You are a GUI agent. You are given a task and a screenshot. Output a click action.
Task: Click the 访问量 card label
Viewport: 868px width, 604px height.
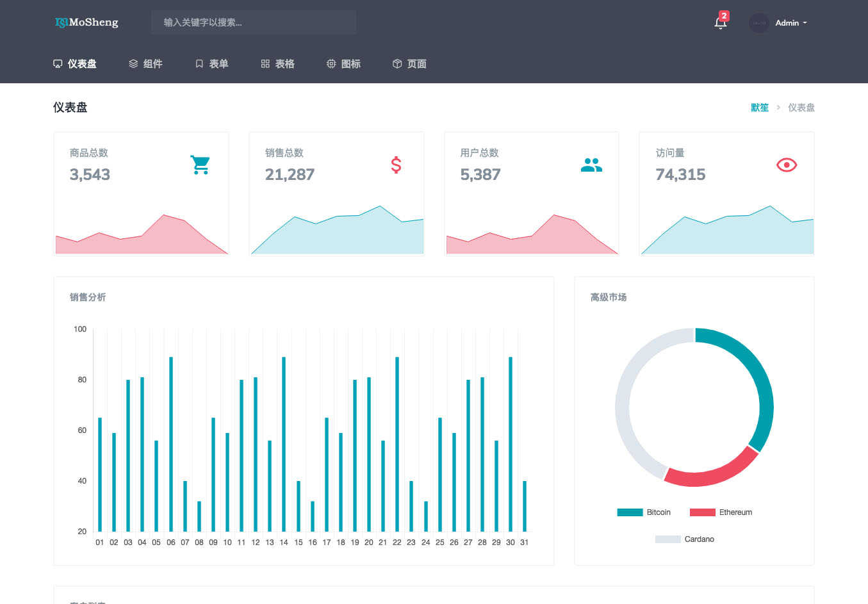coord(670,153)
